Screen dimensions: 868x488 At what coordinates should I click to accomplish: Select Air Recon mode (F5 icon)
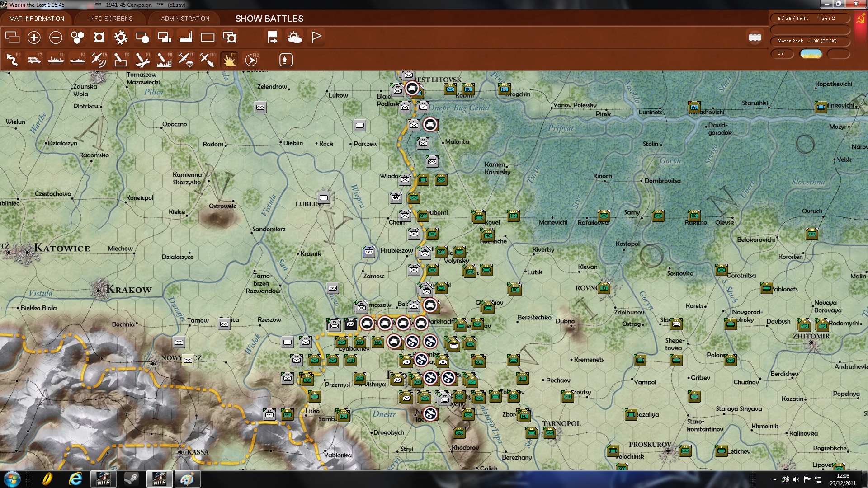pos(99,60)
